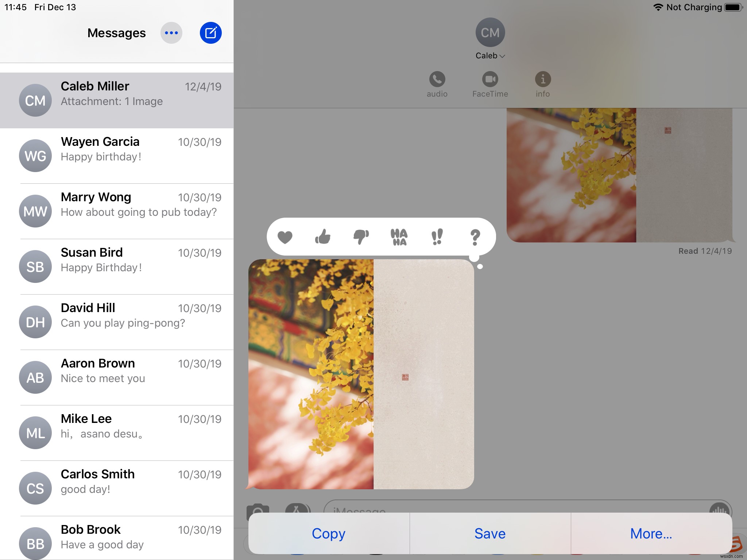This screenshot has width=747, height=560.
Task: Open Messages three-dot menu
Action: point(171,32)
